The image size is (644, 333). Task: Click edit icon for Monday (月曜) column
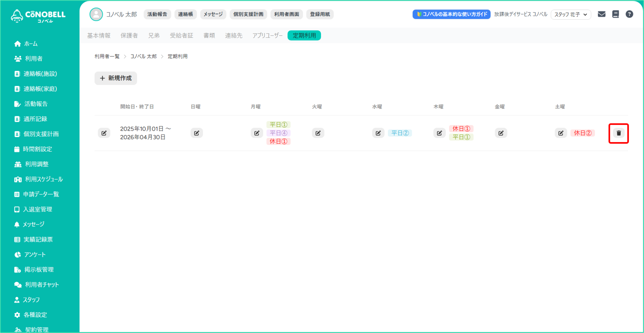257,133
